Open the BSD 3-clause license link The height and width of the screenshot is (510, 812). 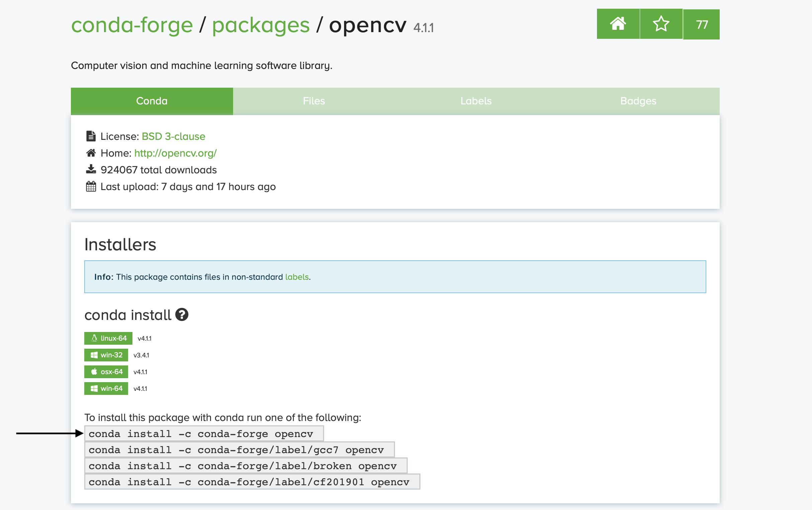(173, 136)
